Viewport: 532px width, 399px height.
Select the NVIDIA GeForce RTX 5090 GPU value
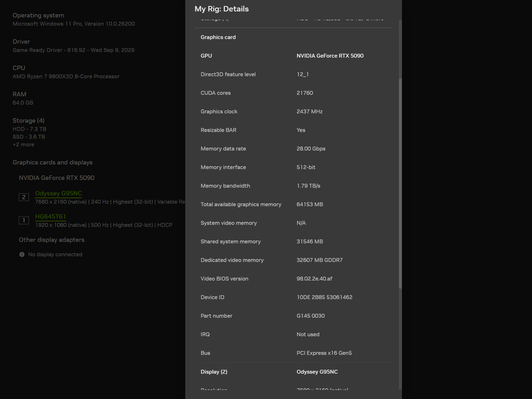330,56
